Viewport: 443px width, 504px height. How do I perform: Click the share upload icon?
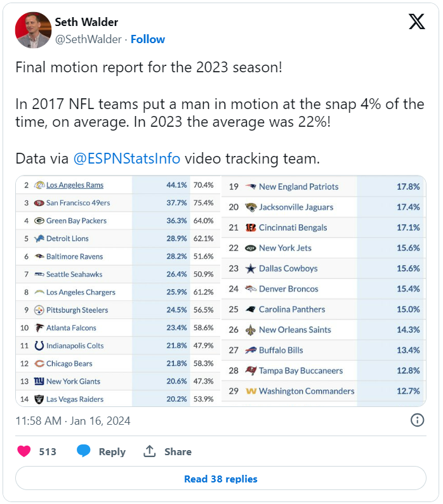[150, 451]
